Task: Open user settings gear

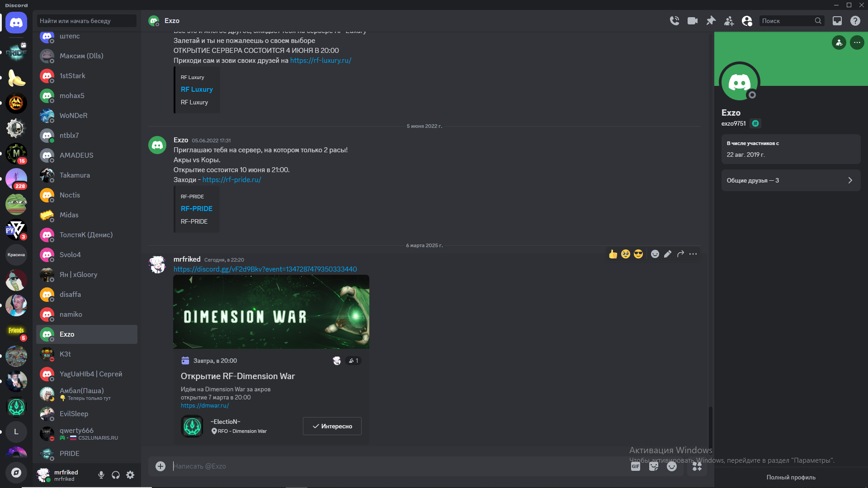Action: 130,475
